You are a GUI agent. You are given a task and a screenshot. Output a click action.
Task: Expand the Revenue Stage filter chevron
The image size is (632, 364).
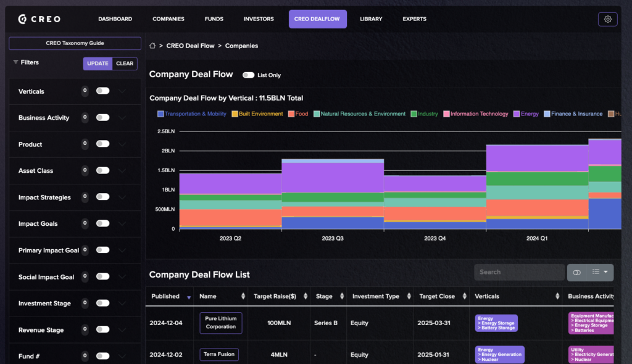pos(122,329)
